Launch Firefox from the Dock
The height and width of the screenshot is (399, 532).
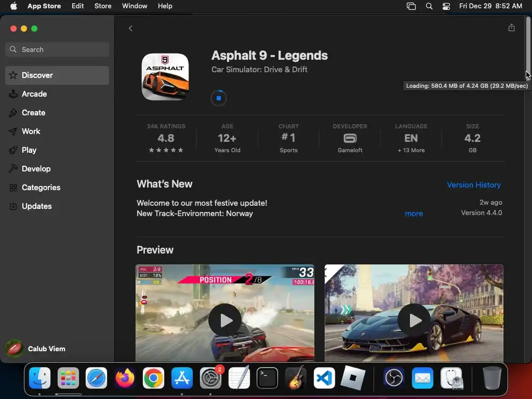click(125, 378)
